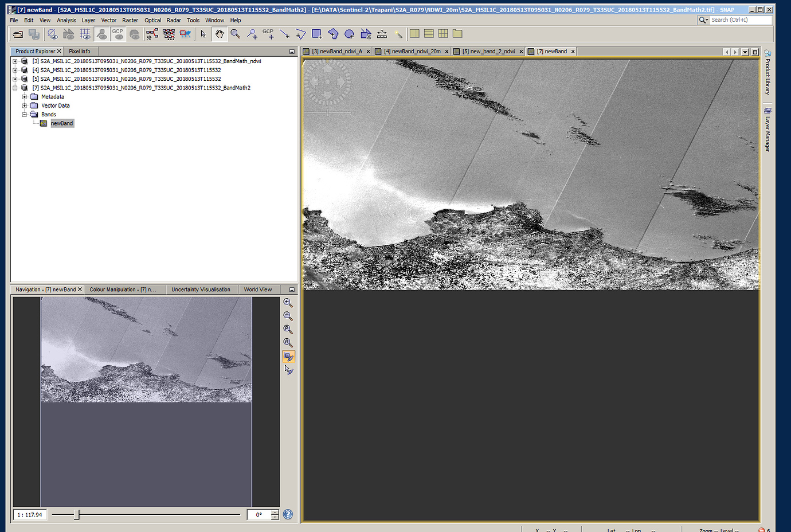
Task: Open the Optical menu
Action: 152,20
